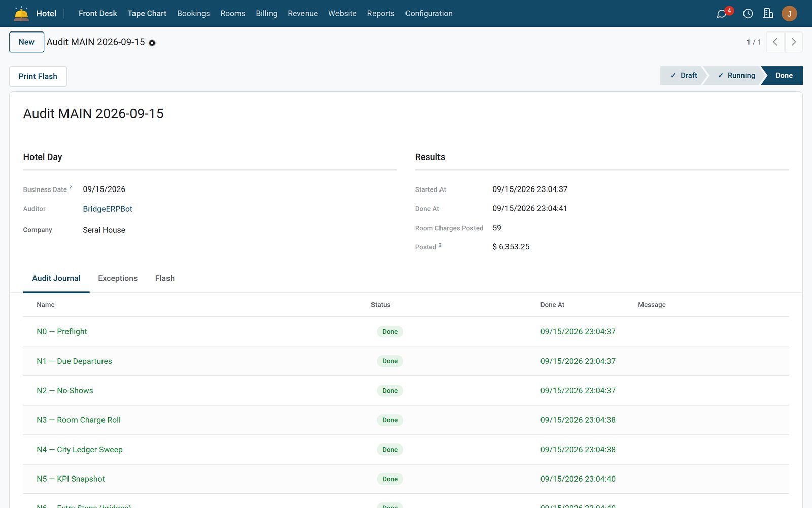Open the N4 — City Ledger Sweep row
This screenshot has height=508, width=812.
tap(406, 450)
